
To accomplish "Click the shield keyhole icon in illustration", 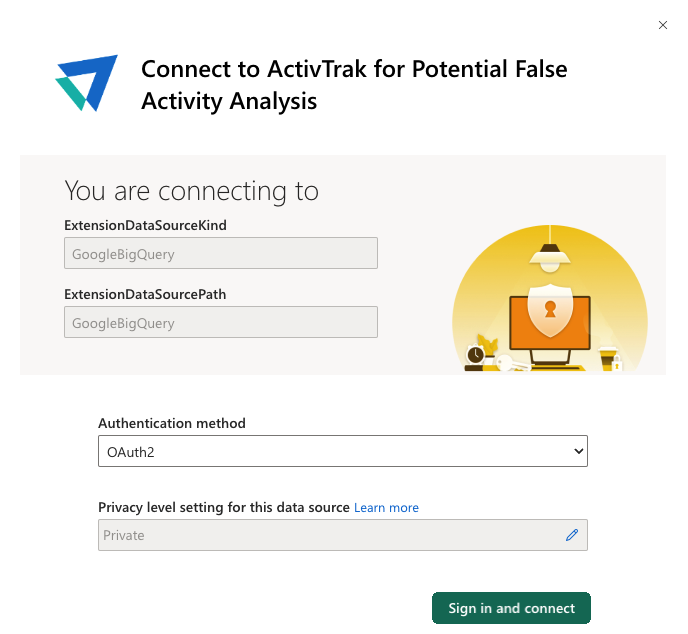I will click(550, 309).
